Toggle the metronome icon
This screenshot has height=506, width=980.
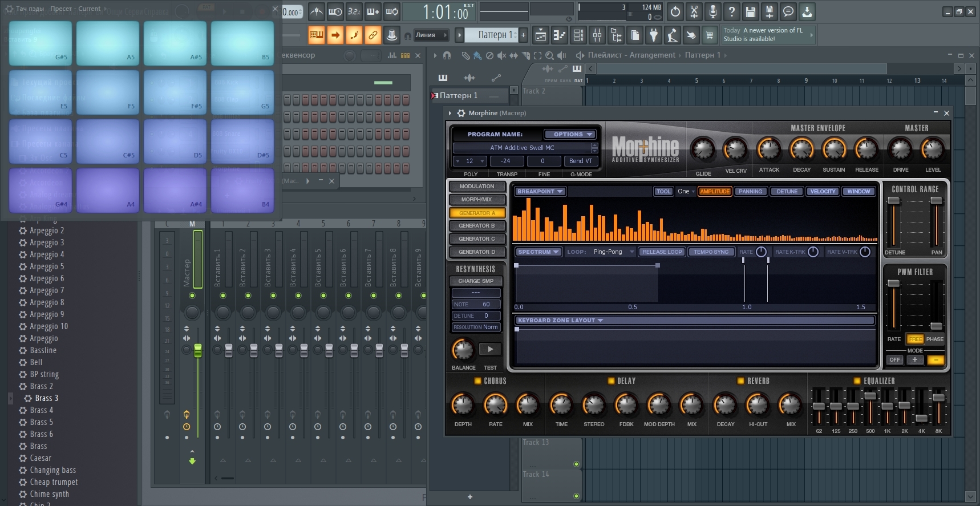[317, 11]
